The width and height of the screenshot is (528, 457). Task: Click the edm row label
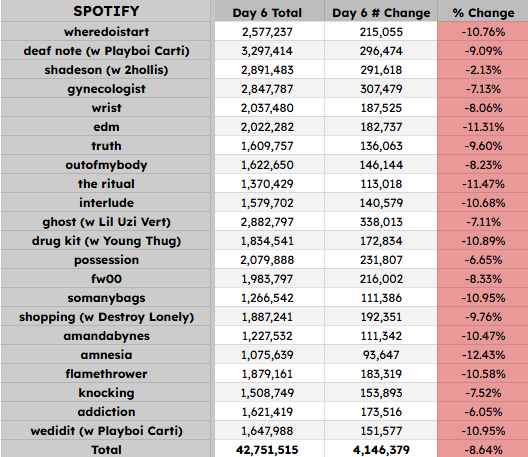pos(106,127)
